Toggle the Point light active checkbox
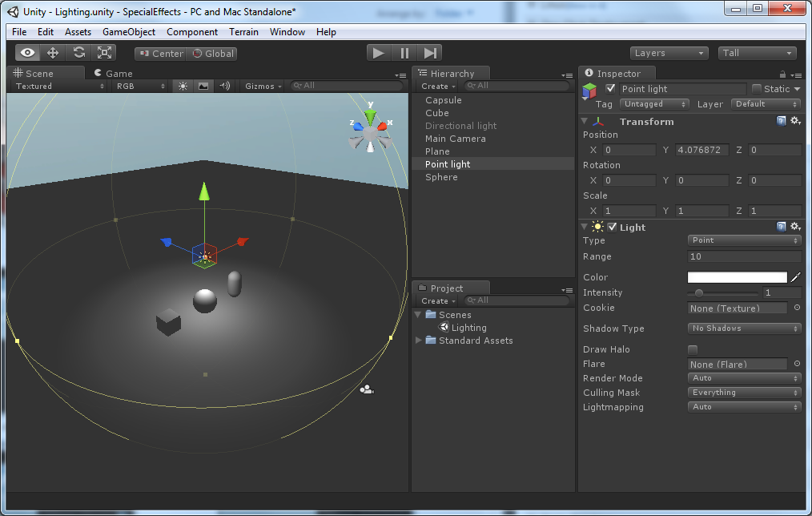Image resolution: width=812 pixels, height=516 pixels. (610, 89)
